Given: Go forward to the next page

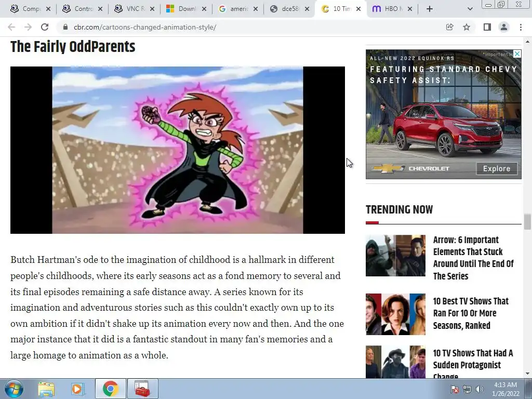Looking at the screenshot, I should (x=28, y=27).
